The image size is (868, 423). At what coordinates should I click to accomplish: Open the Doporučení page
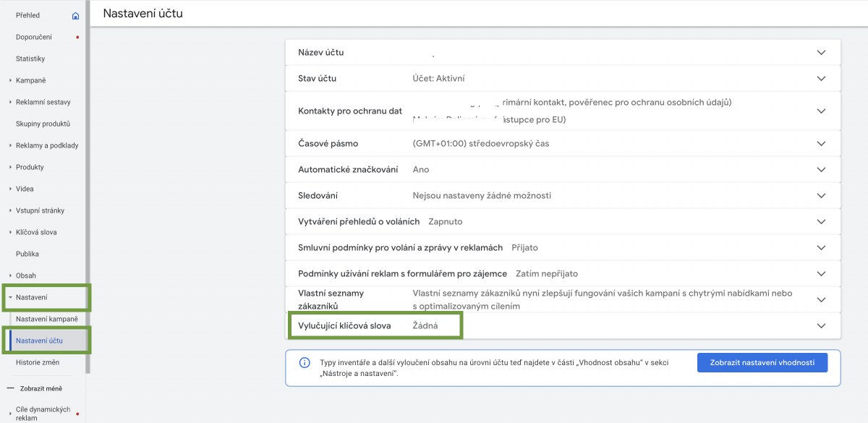[x=33, y=37]
